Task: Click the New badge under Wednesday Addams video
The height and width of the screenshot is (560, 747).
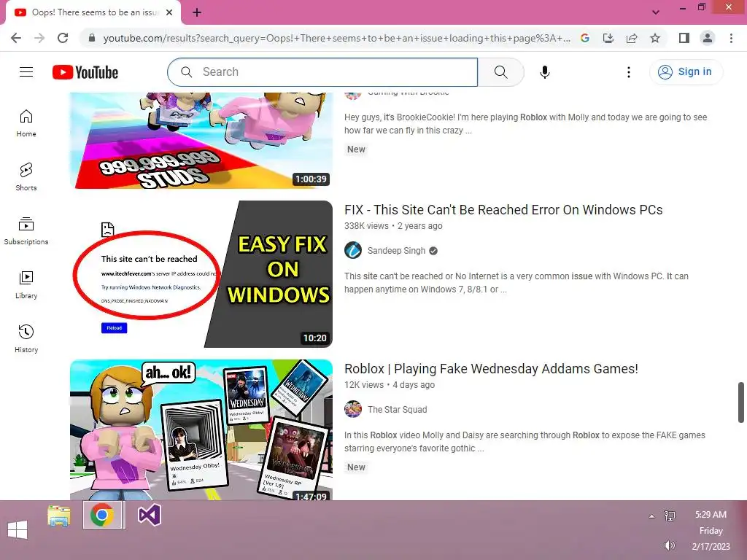Action: pos(356,467)
